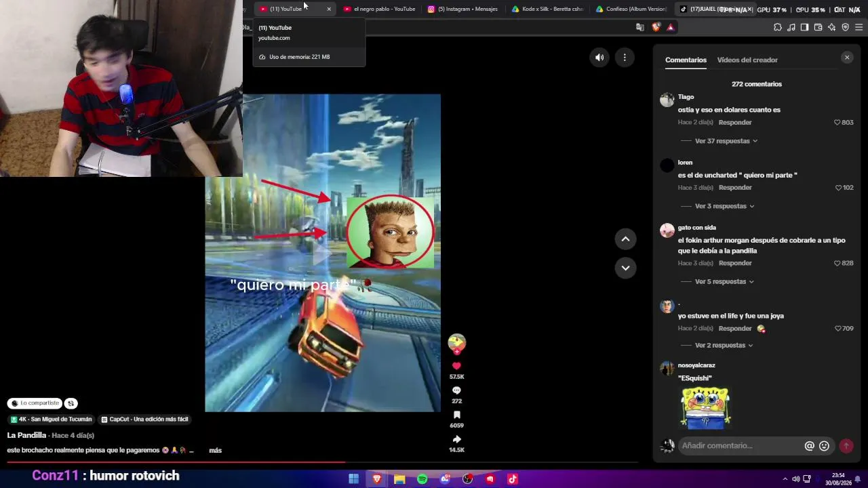Expand Ver 37 respuestas under Tiago's comment
Image resolution: width=868 pixels, height=488 pixels.
pyautogui.click(x=726, y=141)
